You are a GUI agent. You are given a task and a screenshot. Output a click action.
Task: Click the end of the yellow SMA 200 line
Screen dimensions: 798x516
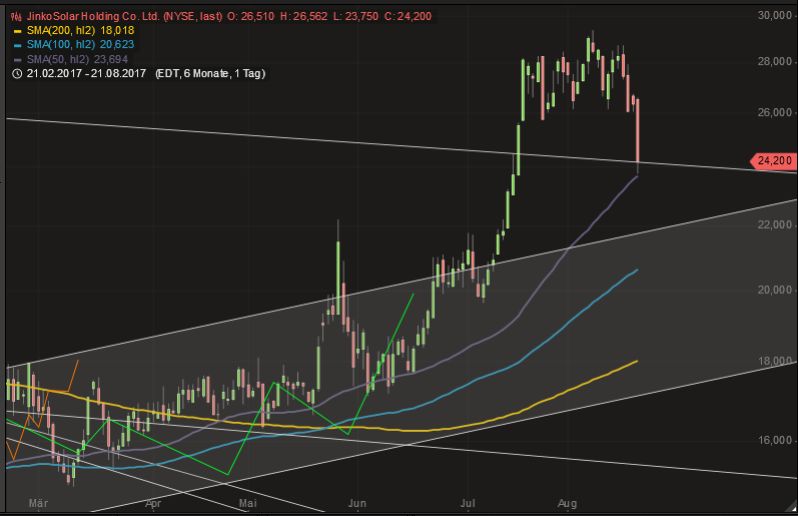[x=636, y=361]
